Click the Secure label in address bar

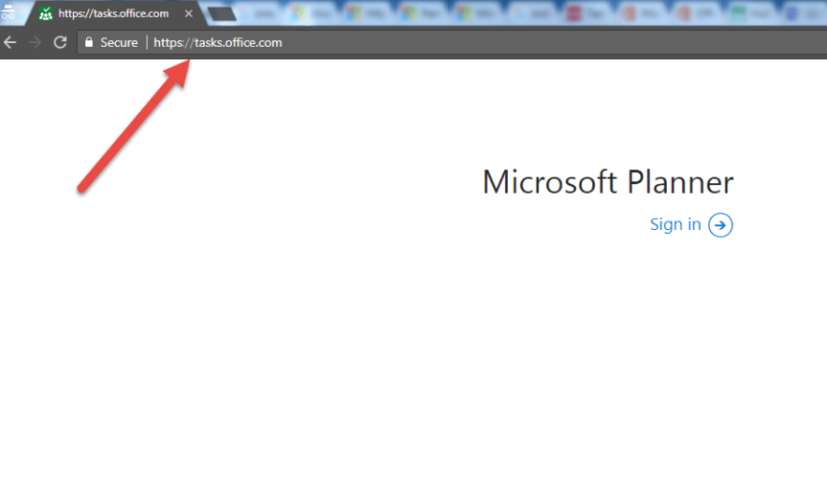pos(119,43)
